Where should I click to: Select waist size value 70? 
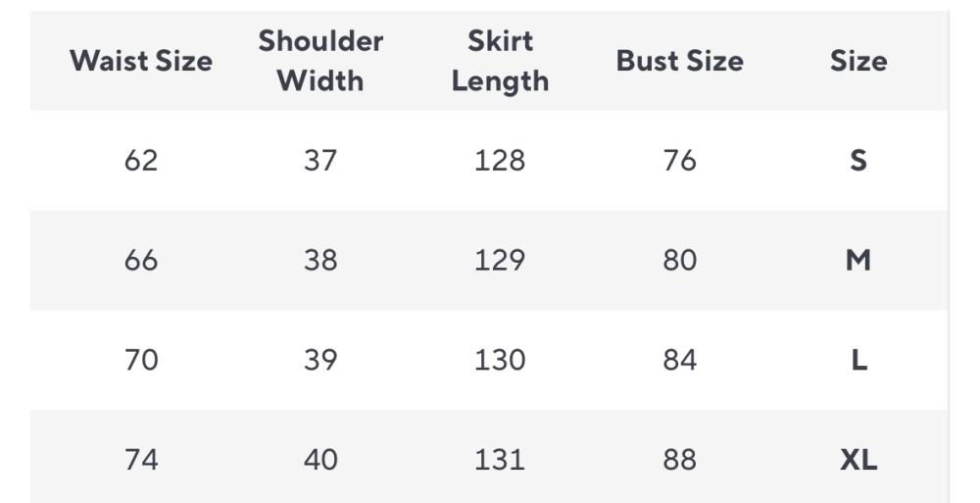(141, 360)
